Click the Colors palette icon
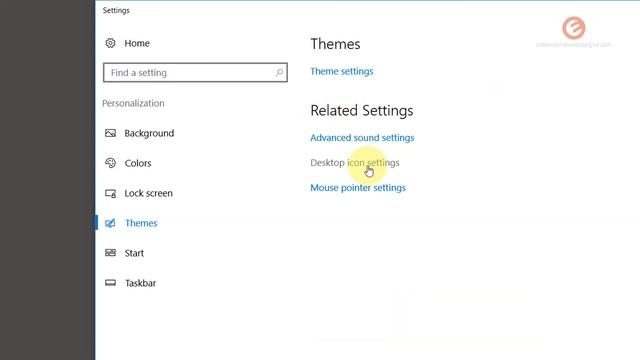The image size is (640, 360). click(110, 163)
